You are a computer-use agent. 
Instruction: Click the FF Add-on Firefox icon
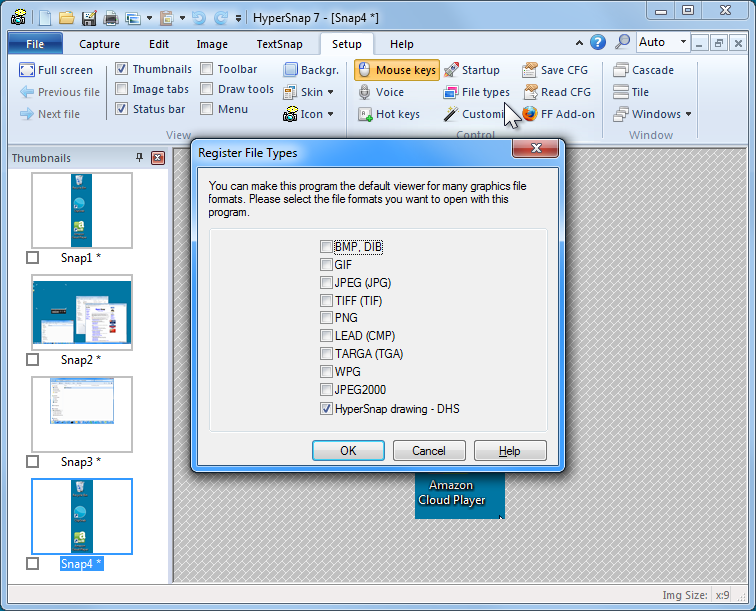click(x=529, y=114)
